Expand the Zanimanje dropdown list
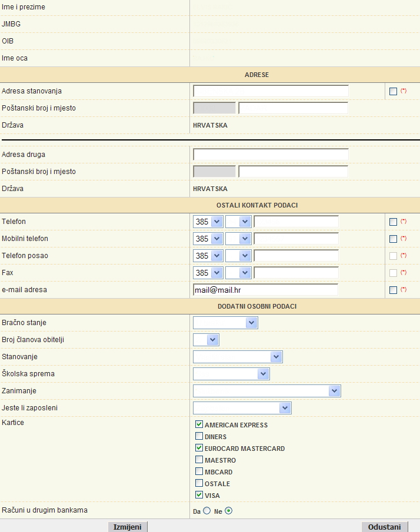Viewport: 420px width, 532px height. click(x=267, y=391)
